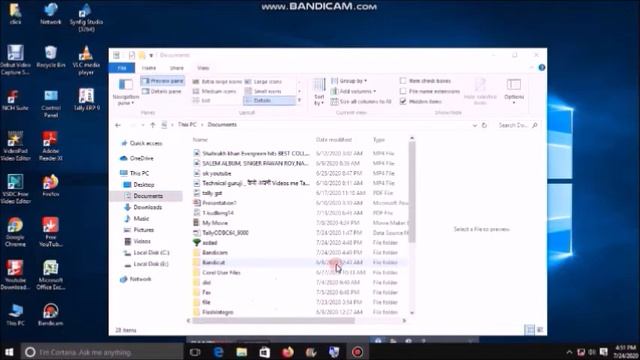Open the Navigation pane dropdown

(125, 93)
